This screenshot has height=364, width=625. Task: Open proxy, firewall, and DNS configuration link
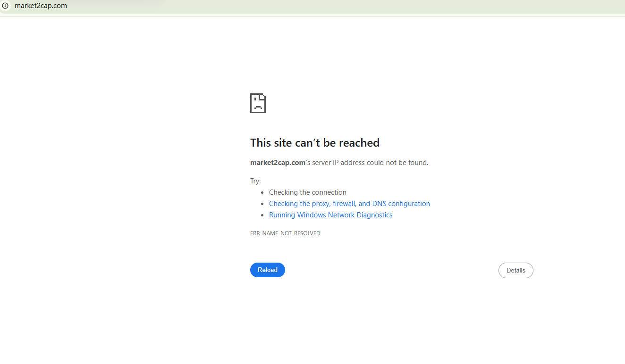click(x=349, y=204)
